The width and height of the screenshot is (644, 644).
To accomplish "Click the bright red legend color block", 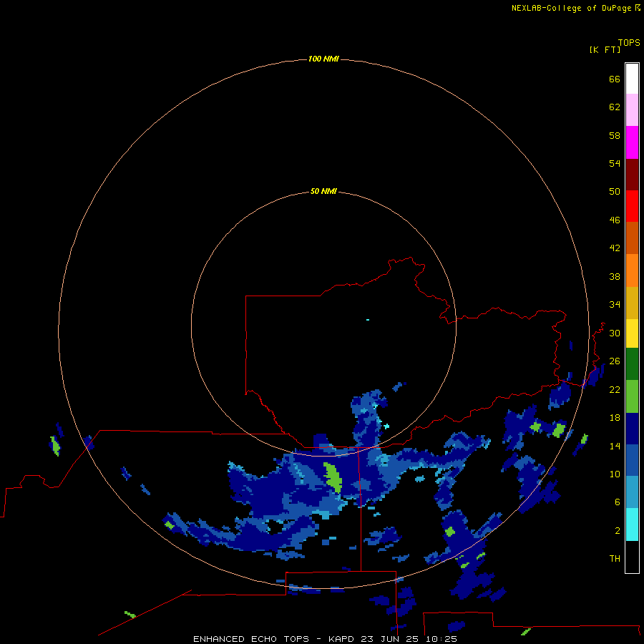I will [632, 206].
